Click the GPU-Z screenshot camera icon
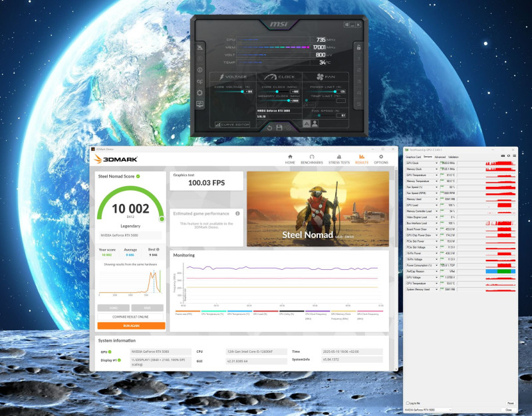This screenshot has width=532, height=416. pos(503,156)
